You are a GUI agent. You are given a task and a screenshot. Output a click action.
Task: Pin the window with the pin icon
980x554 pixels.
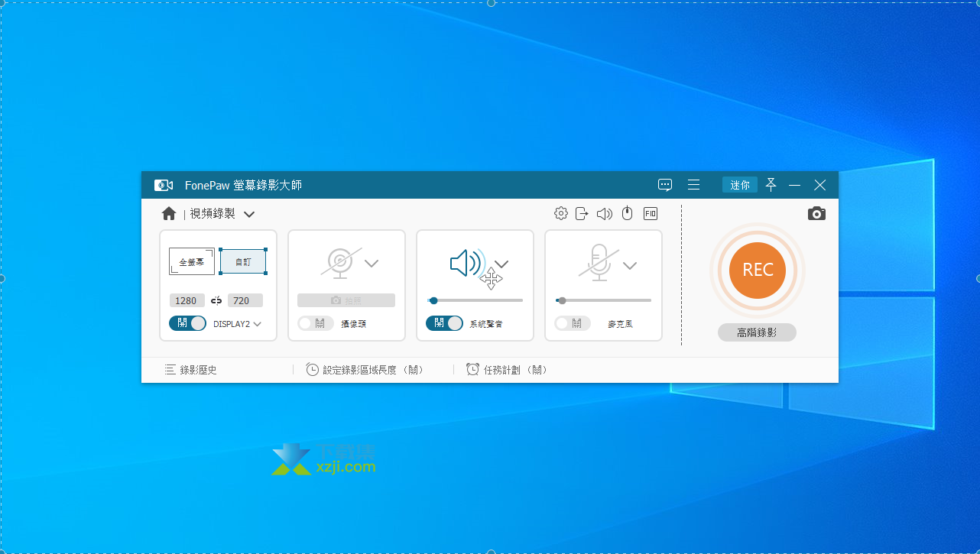click(771, 185)
